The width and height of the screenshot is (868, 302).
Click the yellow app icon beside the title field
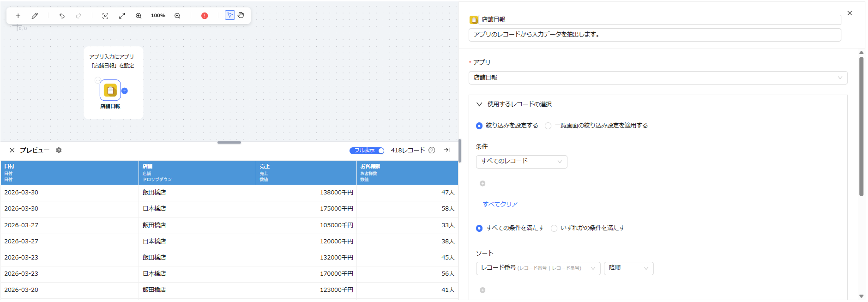(474, 20)
